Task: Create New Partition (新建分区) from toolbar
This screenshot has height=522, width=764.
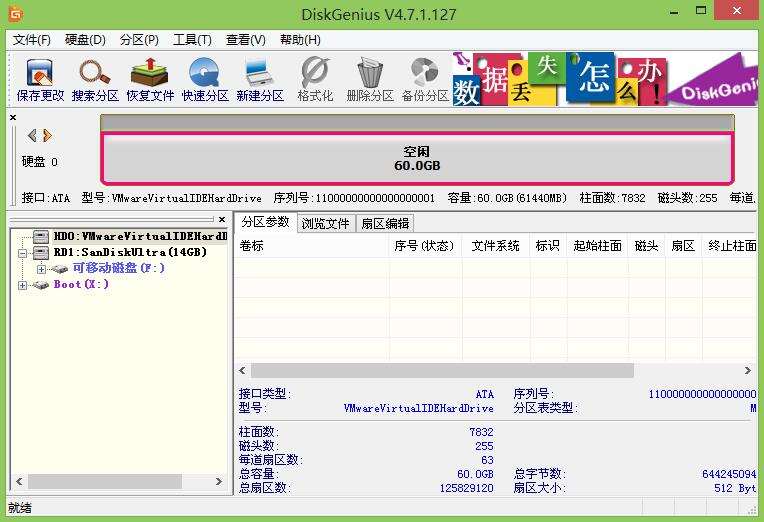Action: click(260, 79)
